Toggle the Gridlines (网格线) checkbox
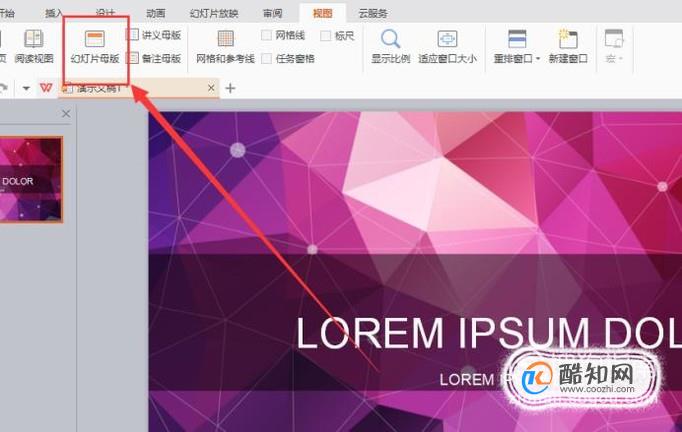682x432 pixels. (266, 35)
